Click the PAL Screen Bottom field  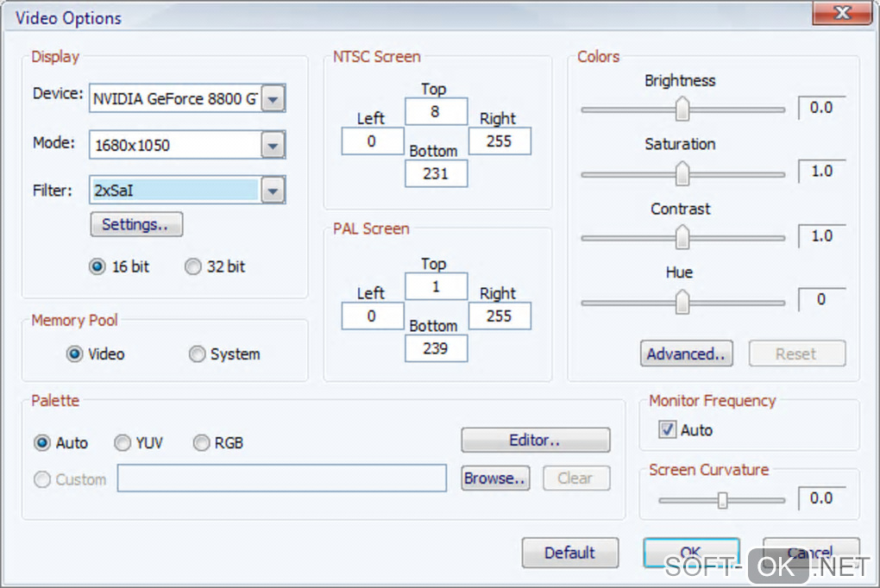(x=436, y=347)
